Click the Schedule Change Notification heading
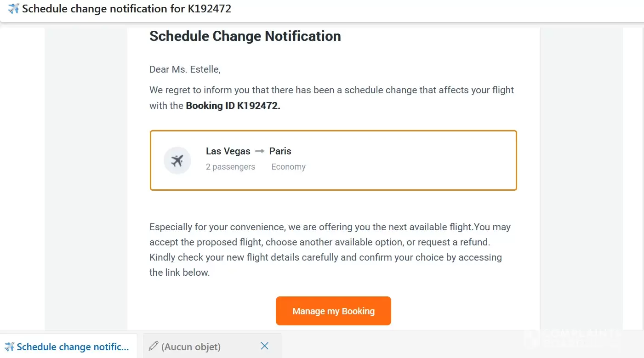Viewport: 644px width, 358px height. (245, 36)
